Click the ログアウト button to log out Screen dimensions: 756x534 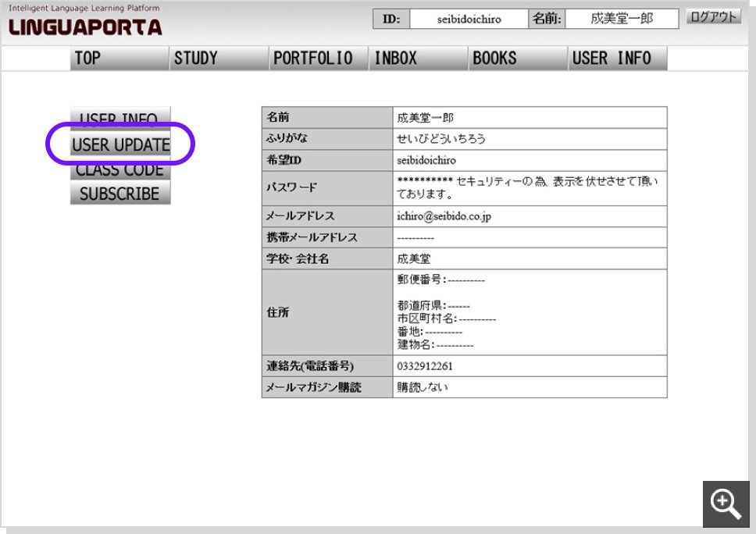click(712, 15)
